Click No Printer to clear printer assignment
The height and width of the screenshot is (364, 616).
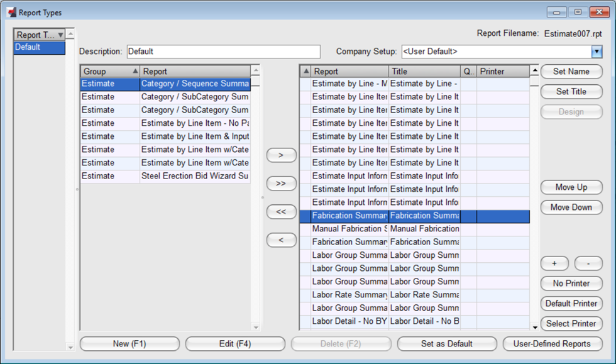pos(571,284)
